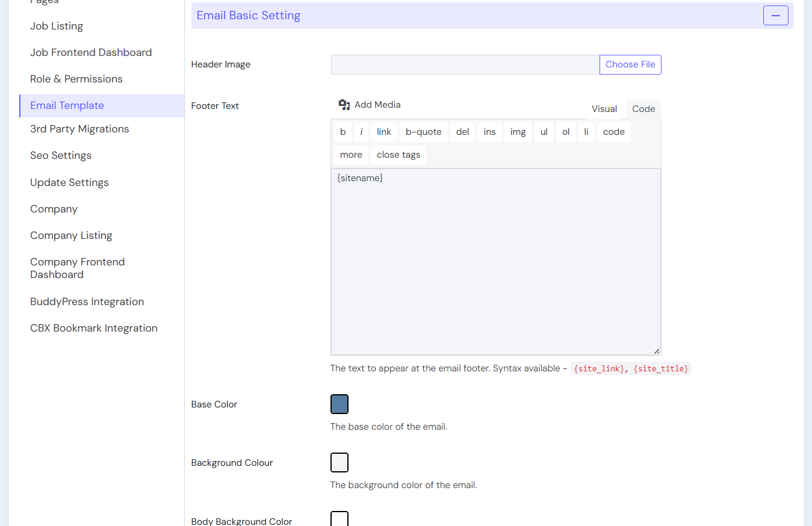The image size is (812, 526).
Task: Click the Add Media button
Action: click(x=370, y=105)
